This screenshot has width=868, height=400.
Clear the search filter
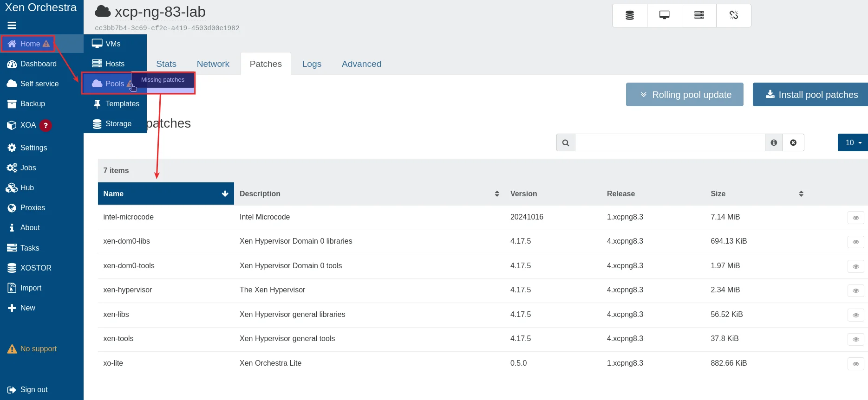pyautogui.click(x=793, y=143)
